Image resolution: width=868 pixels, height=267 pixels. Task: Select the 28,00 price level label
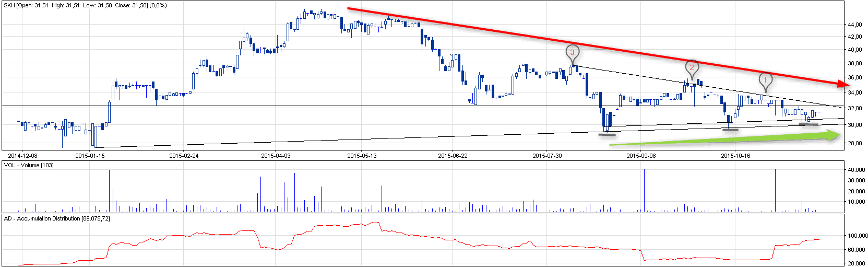coord(854,143)
